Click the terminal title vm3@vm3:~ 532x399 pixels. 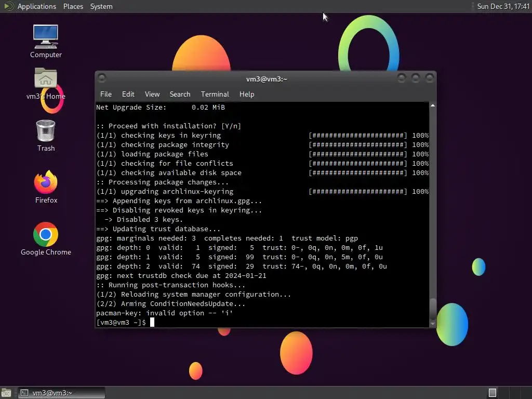pyautogui.click(x=267, y=79)
